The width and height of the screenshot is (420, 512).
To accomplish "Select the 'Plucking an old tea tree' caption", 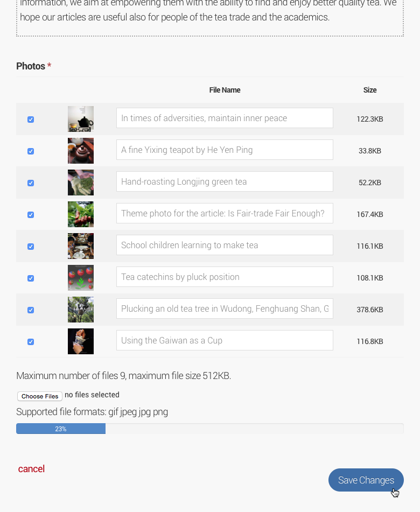I will (225, 308).
